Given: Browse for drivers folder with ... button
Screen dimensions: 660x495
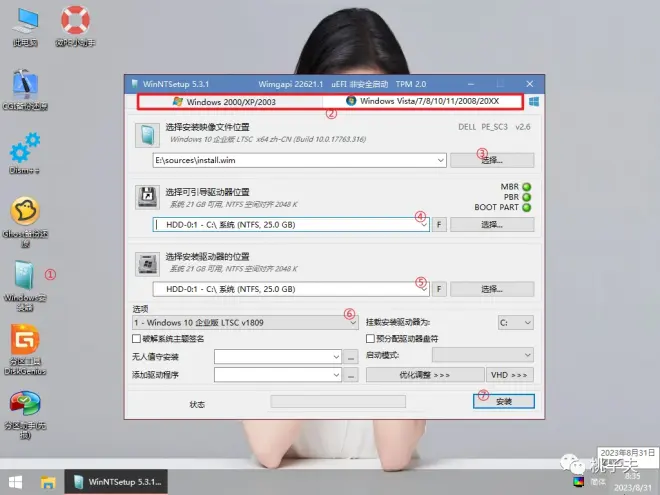Looking at the screenshot, I should (x=351, y=375).
